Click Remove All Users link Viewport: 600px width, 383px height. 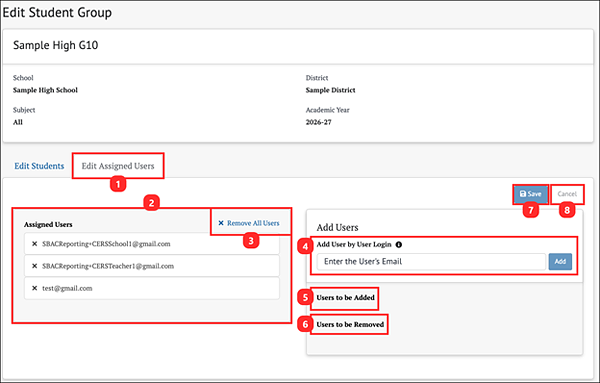pos(249,223)
